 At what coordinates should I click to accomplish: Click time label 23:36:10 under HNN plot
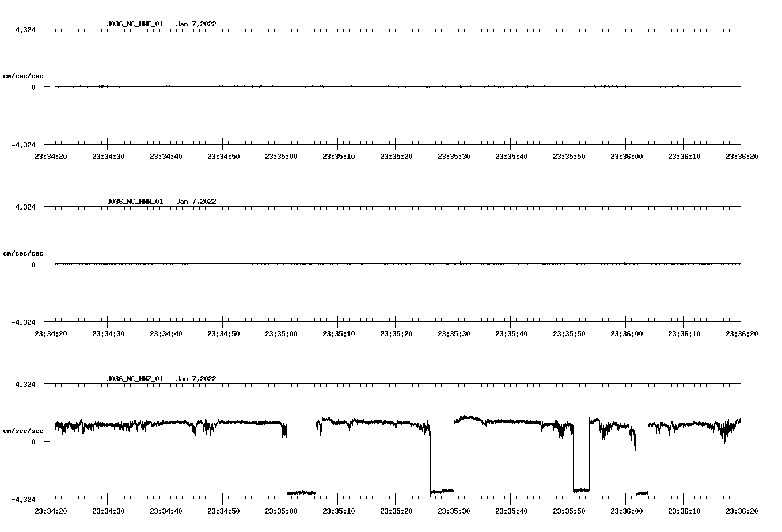pos(684,333)
